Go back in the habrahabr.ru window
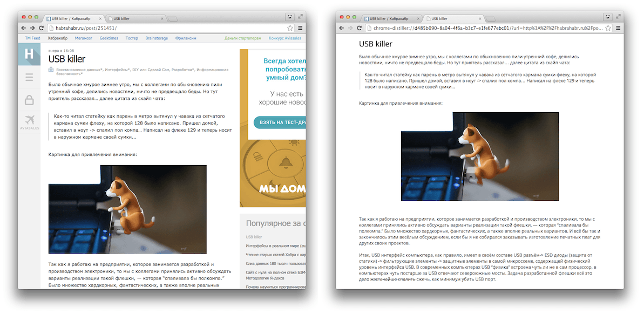Screen dimensions: 644x314 [x=24, y=28]
